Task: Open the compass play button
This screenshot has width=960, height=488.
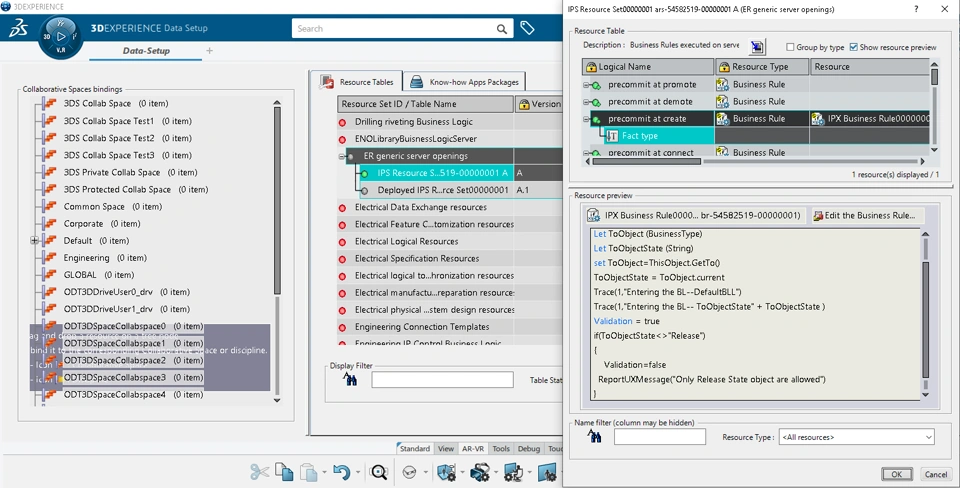Action: 61,36
